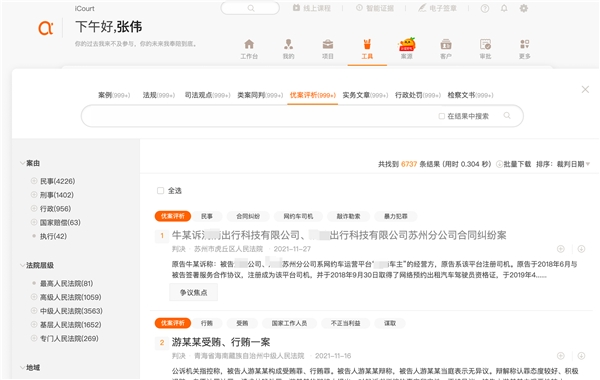Screen dimensions: 600x380
Task: Open the 审批 nav icon
Action: point(485,44)
